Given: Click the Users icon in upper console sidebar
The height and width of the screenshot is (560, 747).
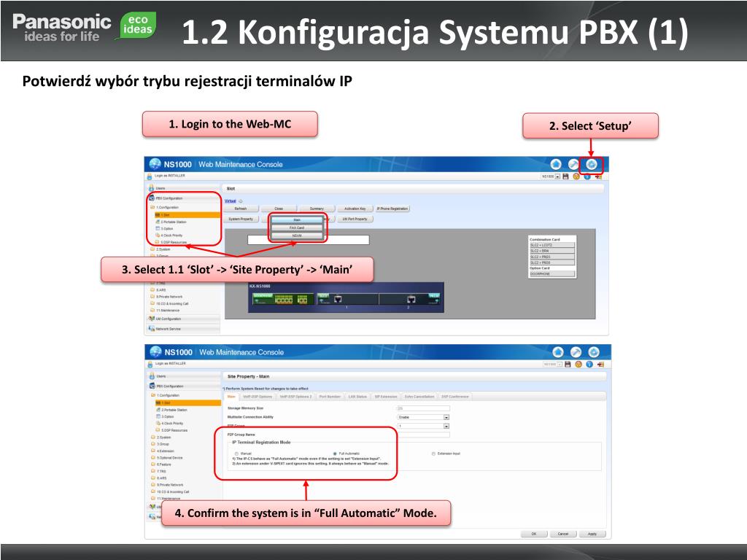Looking at the screenshot, I should point(152,188).
